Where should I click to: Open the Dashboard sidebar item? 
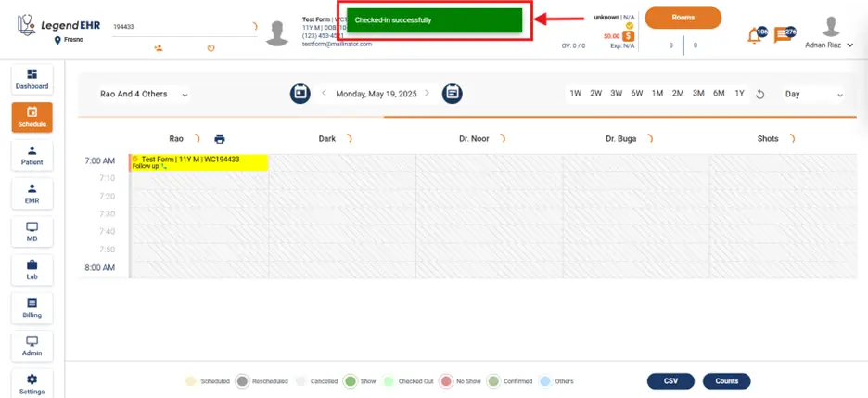pos(32,80)
